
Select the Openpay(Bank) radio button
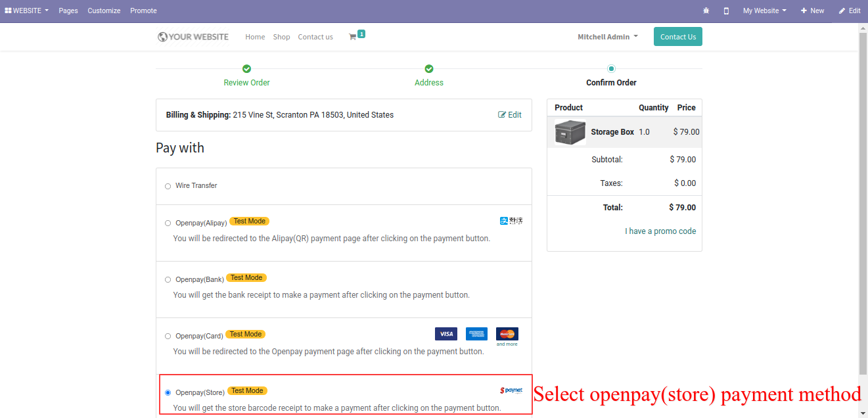pyautogui.click(x=168, y=280)
